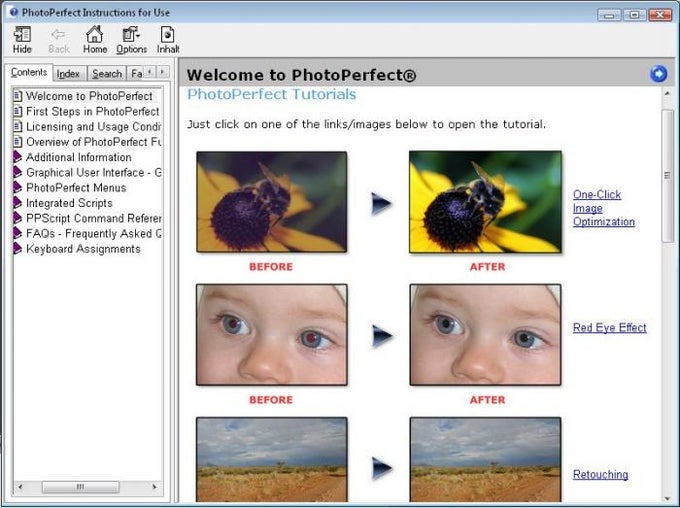Maximize the help window
Screen dimensions: 680x508
click(x=634, y=15)
